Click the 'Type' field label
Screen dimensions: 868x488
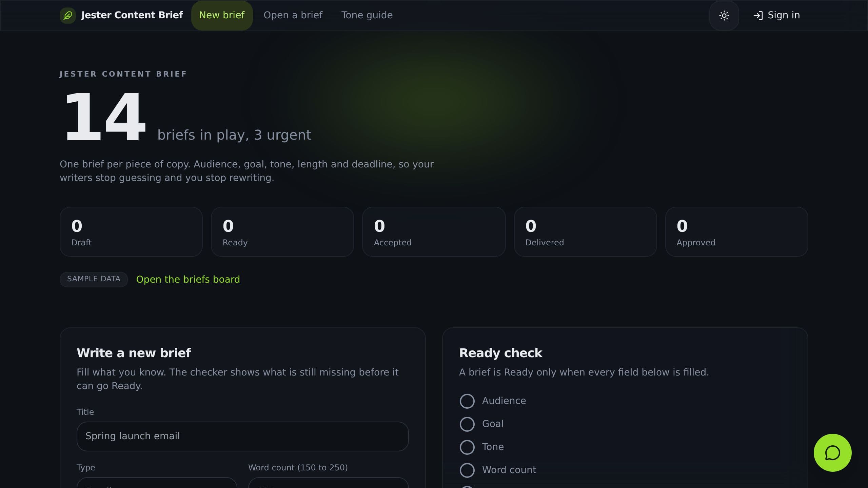point(86,468)
